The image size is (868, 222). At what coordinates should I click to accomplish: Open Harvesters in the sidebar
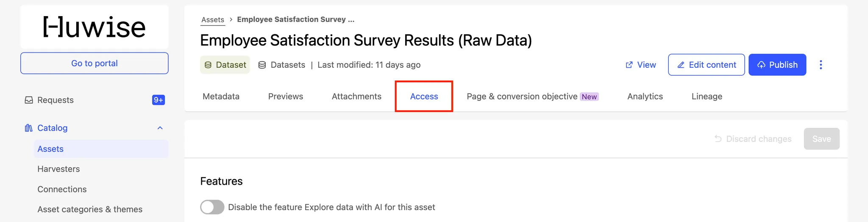click(x=58, y=169)
